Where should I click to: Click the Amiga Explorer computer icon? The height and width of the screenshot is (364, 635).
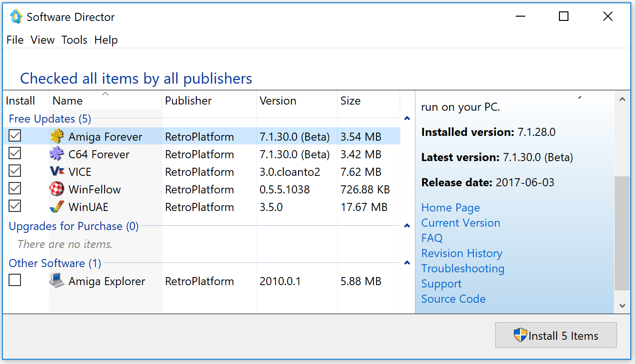pyautogui.click(x=57, y=281)
